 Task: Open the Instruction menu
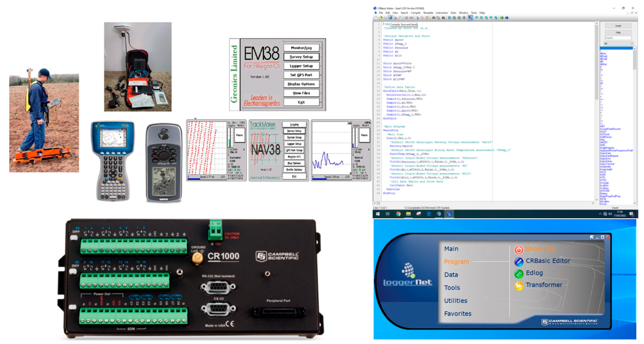point(442,13)
